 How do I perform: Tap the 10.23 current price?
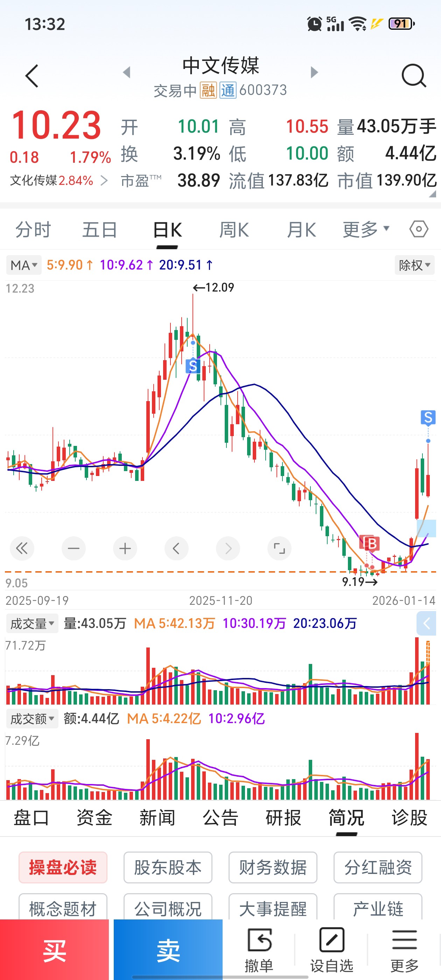pos(57,125)
